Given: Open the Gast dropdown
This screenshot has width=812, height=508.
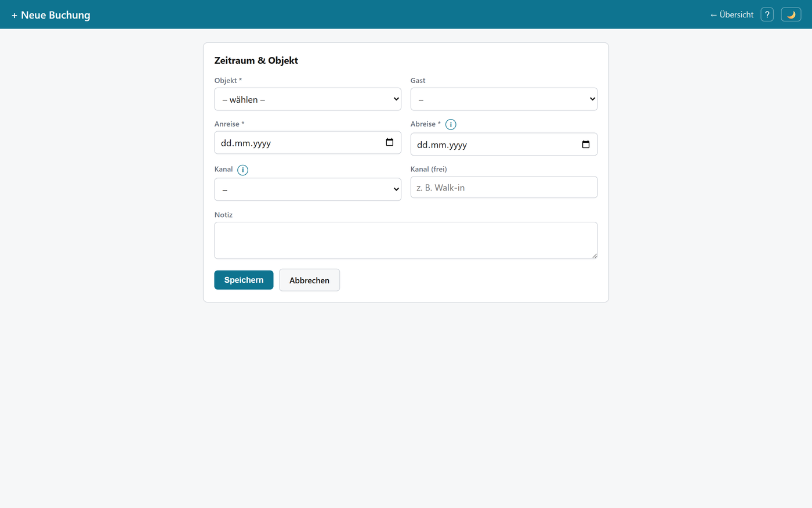Looking at the screenshot, I should point(504,99).
